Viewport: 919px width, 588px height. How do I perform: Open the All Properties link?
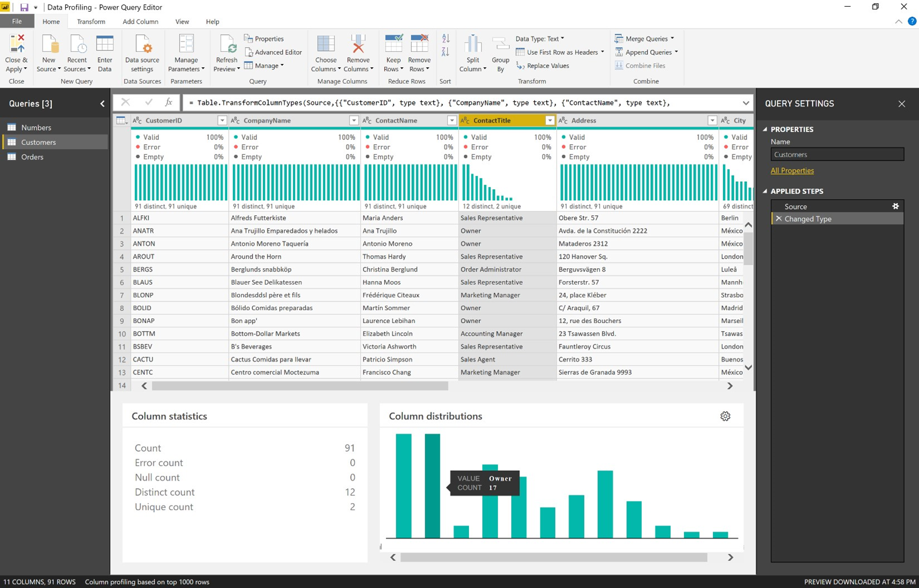(792, 171)
